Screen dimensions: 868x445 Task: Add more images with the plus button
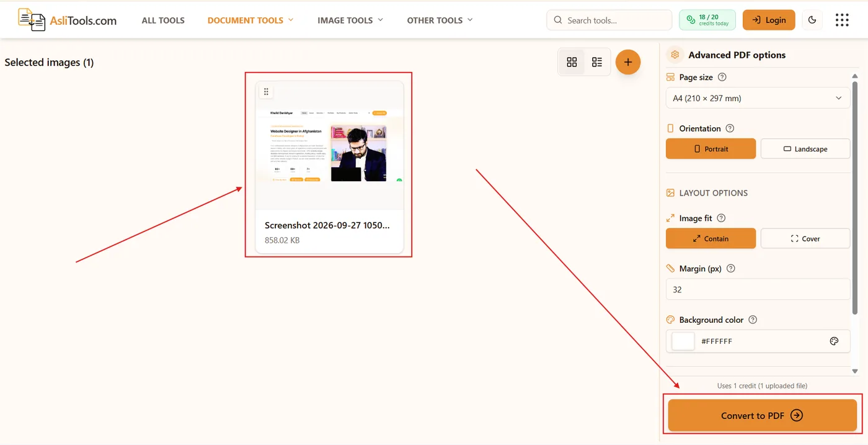pyautogui.click(x=628, y=62)
